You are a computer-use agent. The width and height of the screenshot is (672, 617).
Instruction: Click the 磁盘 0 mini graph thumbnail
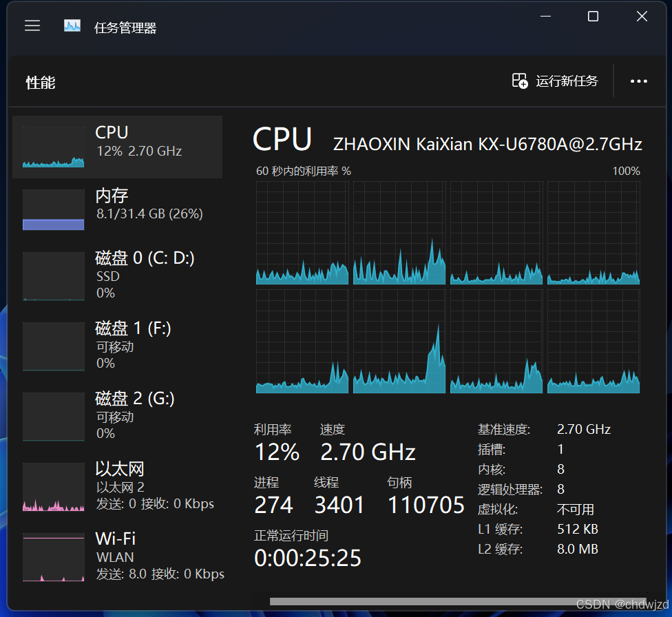click(54, 276)
